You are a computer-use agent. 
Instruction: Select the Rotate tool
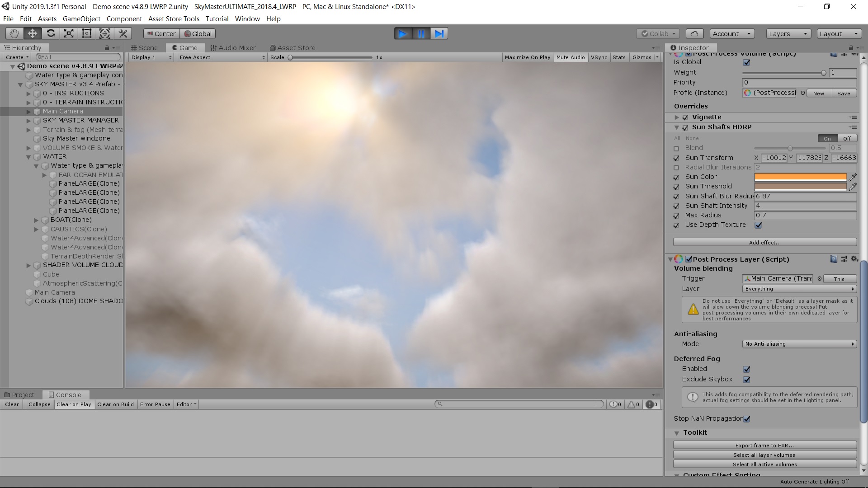50,33
